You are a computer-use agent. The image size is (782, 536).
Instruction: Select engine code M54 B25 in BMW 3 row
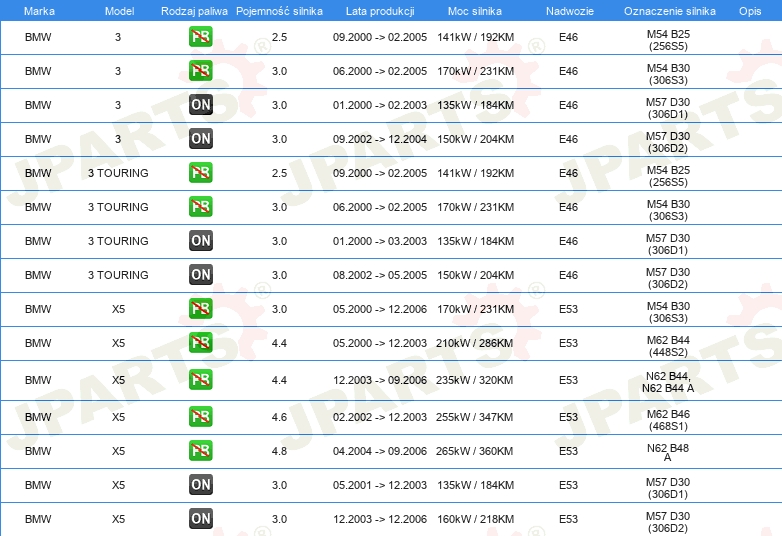[x=668, y=40]
